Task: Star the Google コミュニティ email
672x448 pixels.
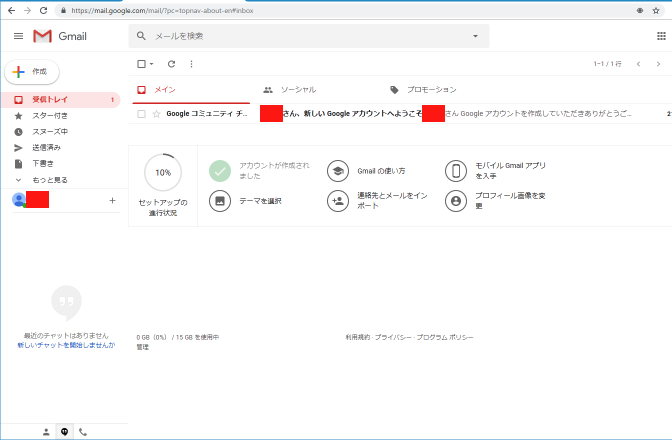Action: 156,114
